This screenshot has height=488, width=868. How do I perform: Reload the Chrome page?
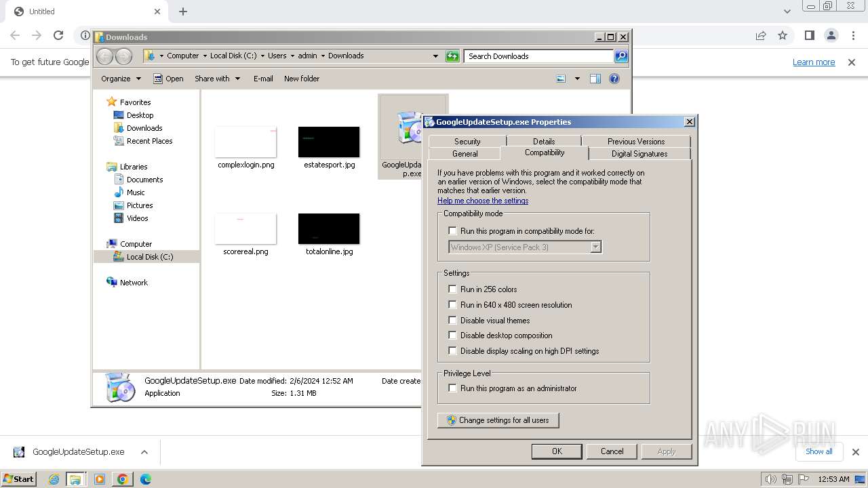[58, 35]
